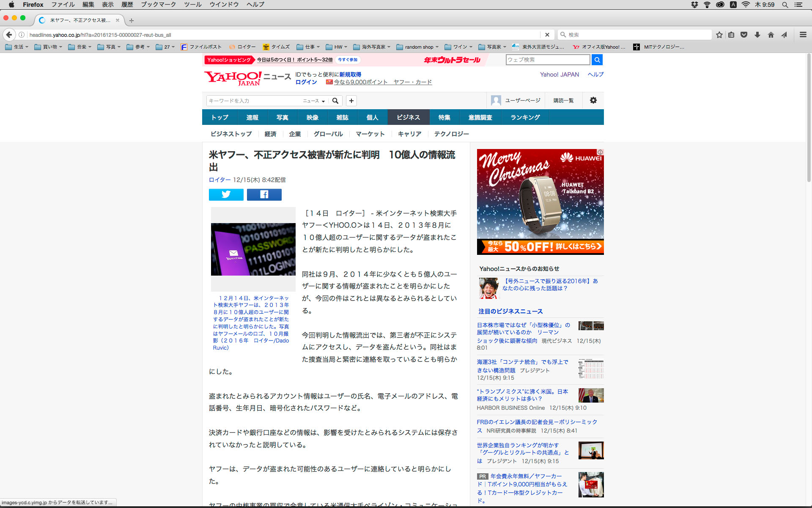Open the テクノロジー subcategory link
Screen dimensions: 812x508
(451, 134)
